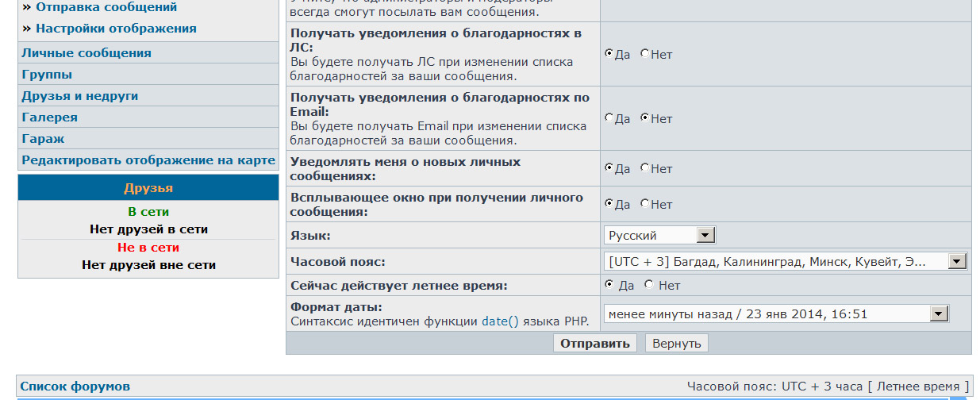Open Личные сообщения menu section

click(86, 53)
